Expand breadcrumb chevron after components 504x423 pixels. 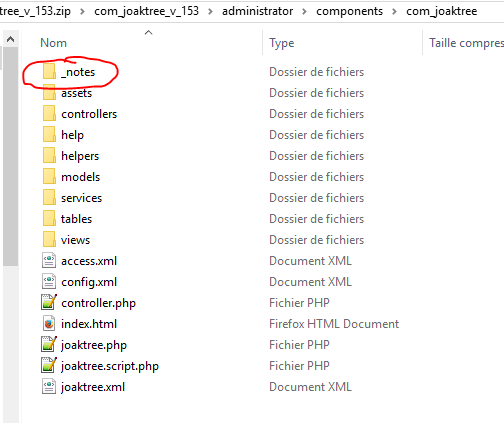[x=394, y=12]
